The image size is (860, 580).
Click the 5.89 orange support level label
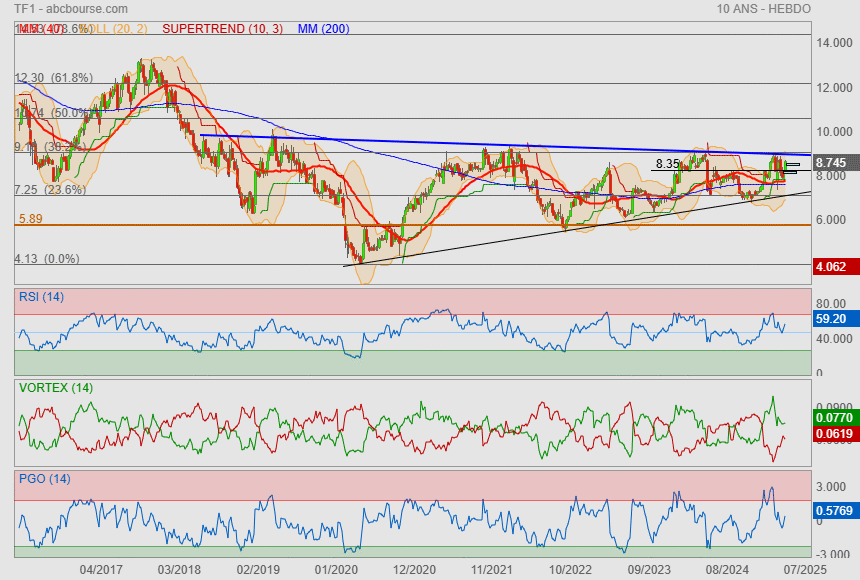point(31,219)
